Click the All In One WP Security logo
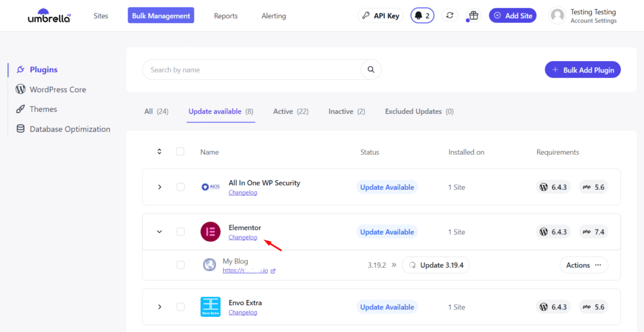This screenshot has width=644, height=332. (211, 187)
